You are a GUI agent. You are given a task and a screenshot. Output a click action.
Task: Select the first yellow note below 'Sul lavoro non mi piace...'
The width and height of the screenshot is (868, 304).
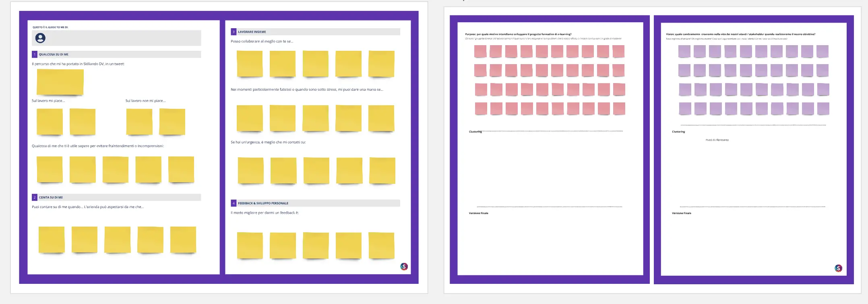tap(139, 121)
